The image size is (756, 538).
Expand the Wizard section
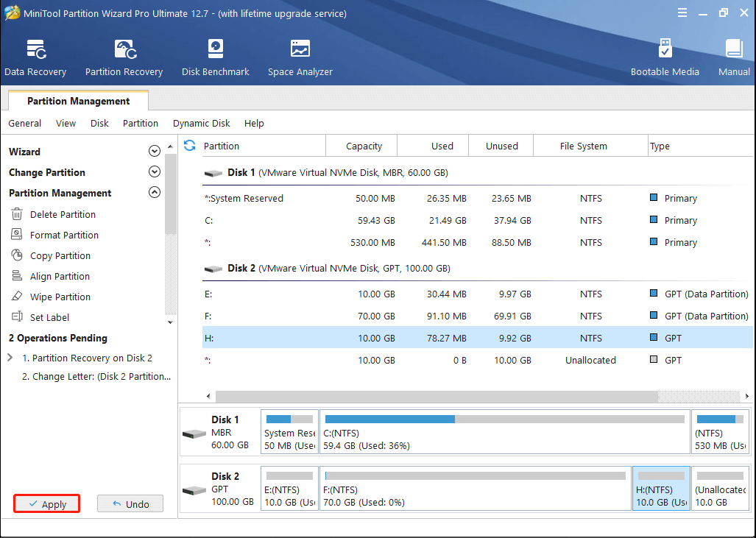[x=155, y=152]
